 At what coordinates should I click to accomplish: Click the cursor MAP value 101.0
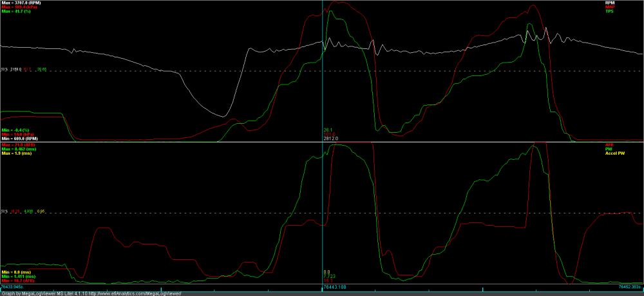point(329,134)
